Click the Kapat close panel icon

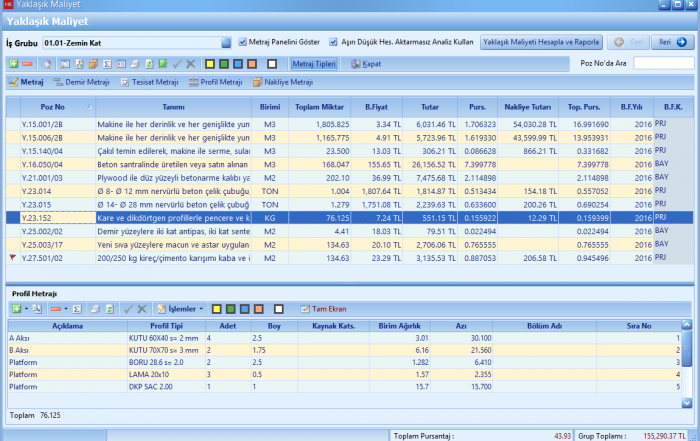pyautogui.click(x=356, y=63)
